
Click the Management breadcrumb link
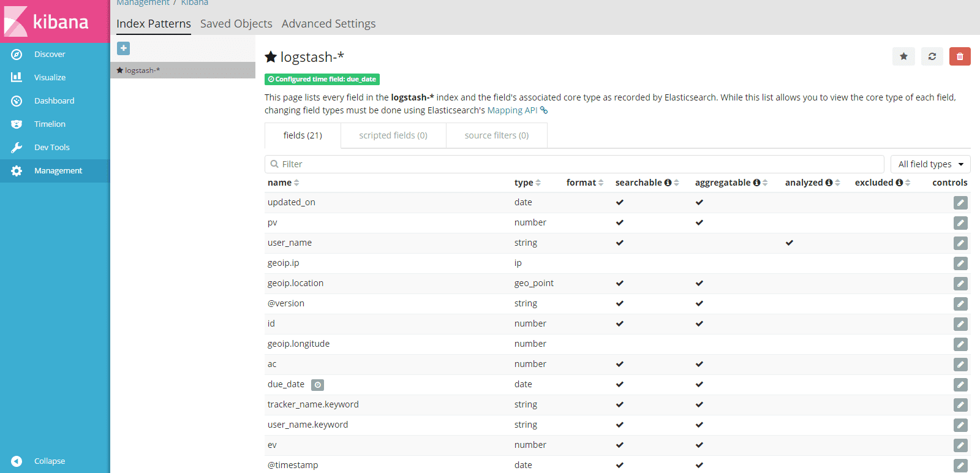[143, 3]
